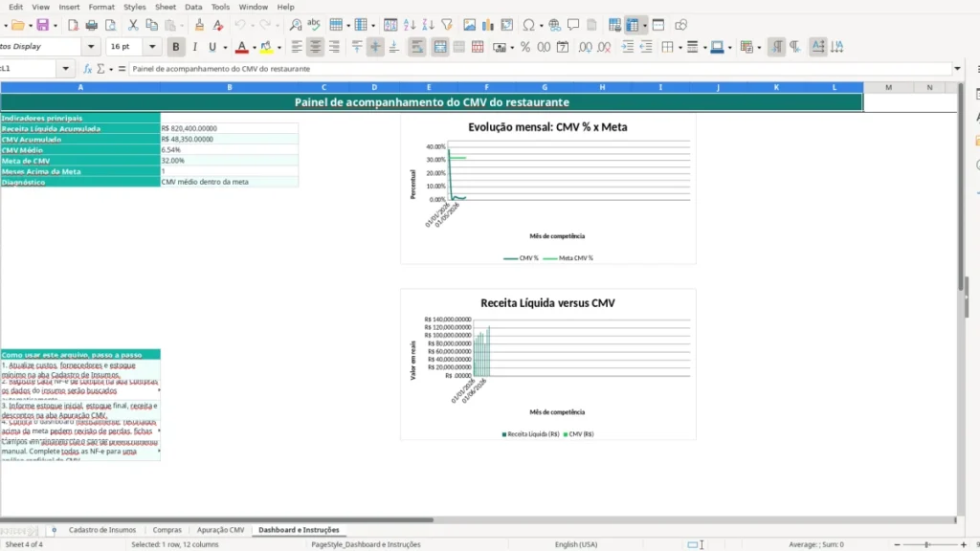Switch to Apuração CMV sheet
This screenshot has width=980, height=551.
tap(220, 530)
